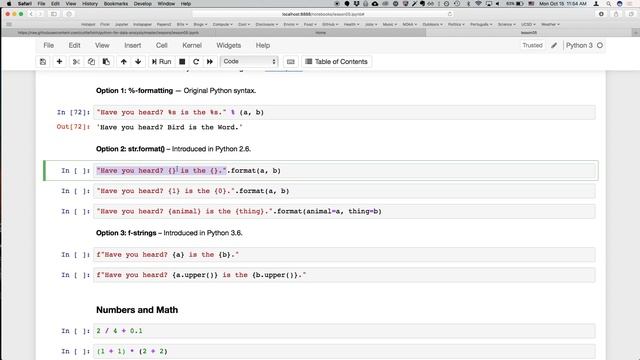
Task: Click the localhost address bar
Action: [322, 14]
